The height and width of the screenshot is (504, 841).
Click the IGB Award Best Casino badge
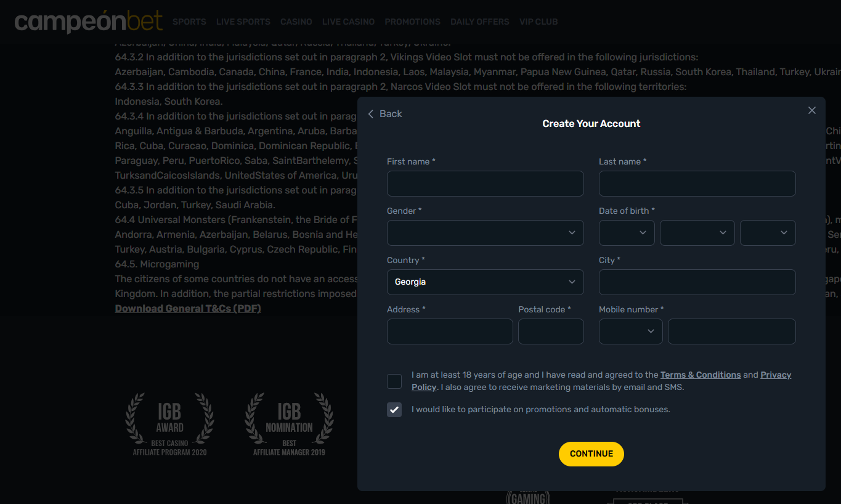[x=170, y=425]
